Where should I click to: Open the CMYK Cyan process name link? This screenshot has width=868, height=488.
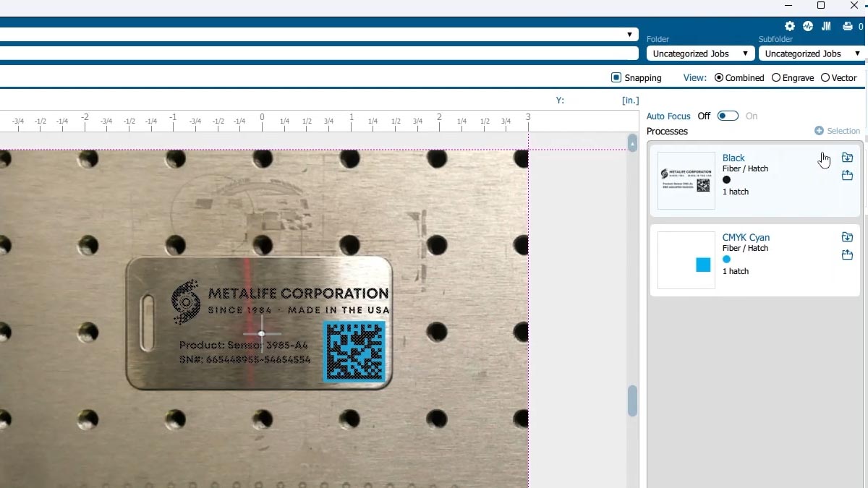point(746,237)
